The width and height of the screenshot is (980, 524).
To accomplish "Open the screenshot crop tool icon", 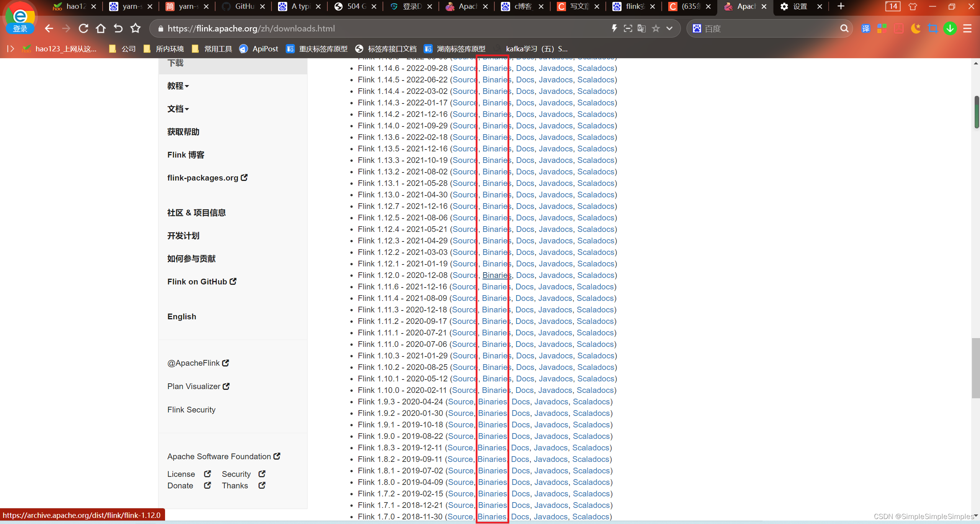I will pos(933,28).
